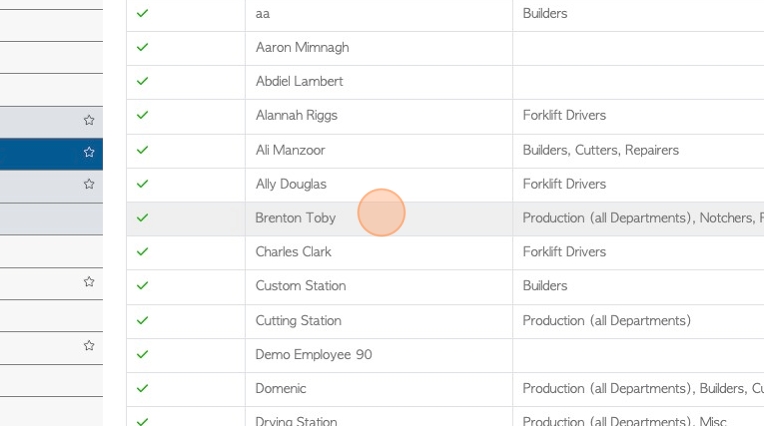The height and width of the screenshot is (426, 764).
Task: Click the green checkmark beside Cutting Station
Action: click(x=142, y=320)
